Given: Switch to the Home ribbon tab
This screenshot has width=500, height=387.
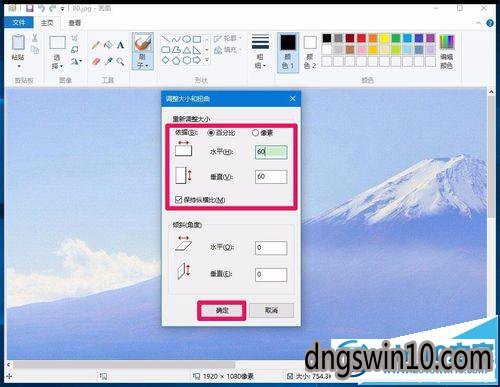Looking at the screenshot, I should (47, 23).
